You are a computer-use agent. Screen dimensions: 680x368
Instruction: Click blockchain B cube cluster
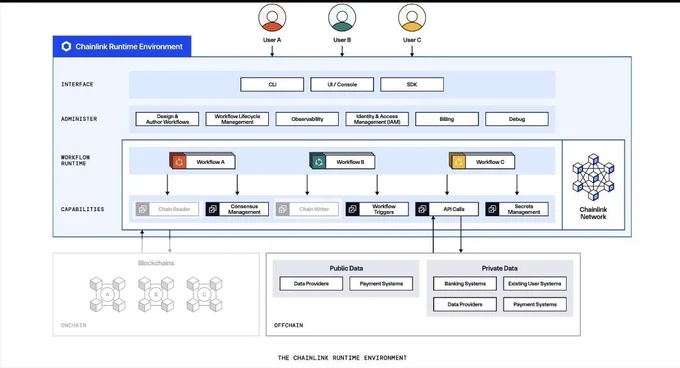tap(156, 295)
